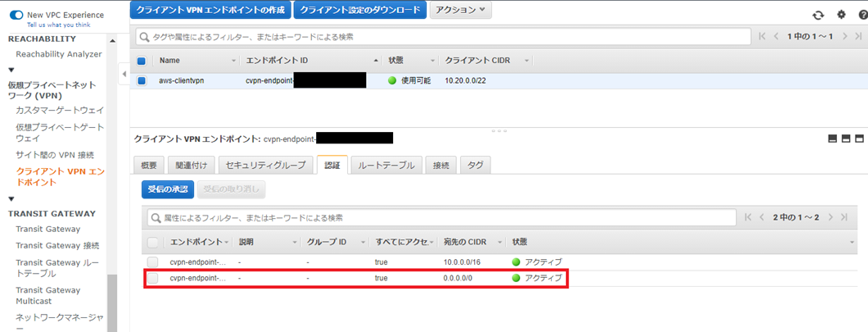Open Reachability Analyzer in sidebar

[59, 54]
